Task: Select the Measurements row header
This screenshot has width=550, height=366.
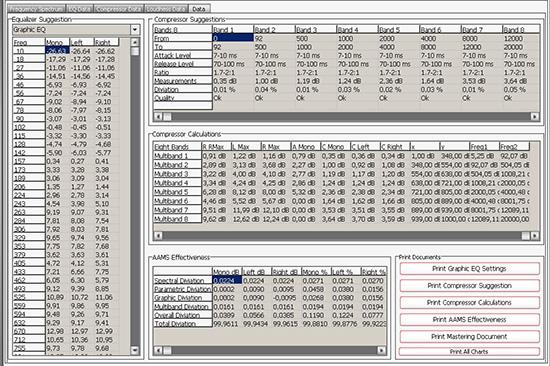Action: 183,81
